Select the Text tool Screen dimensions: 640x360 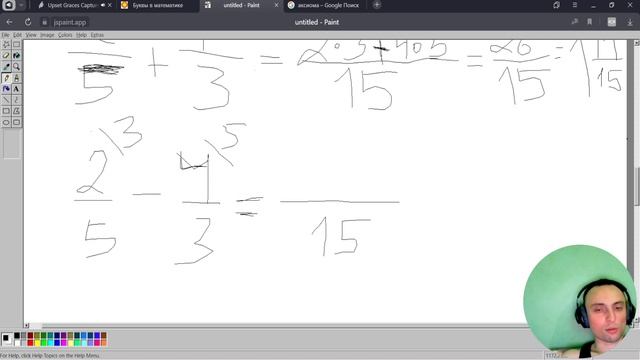click(16, 89)
